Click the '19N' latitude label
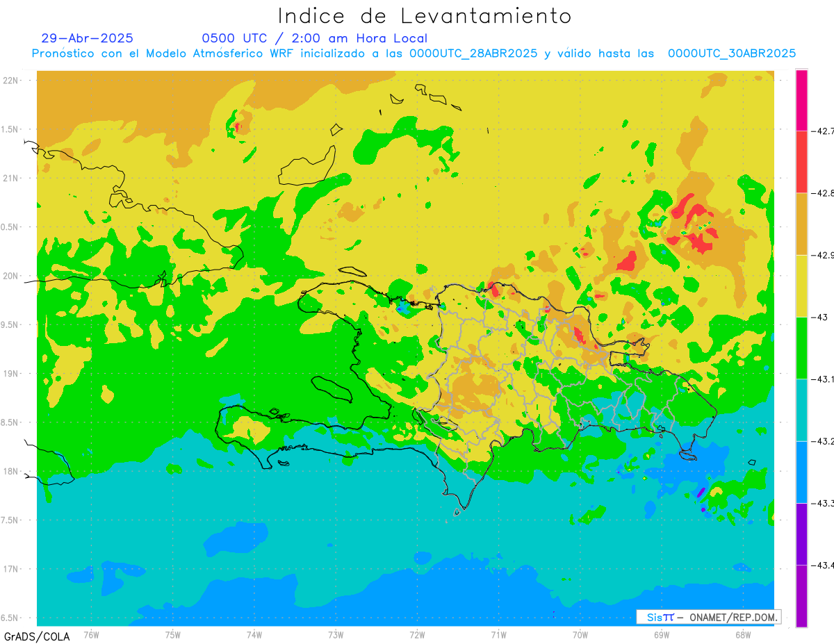The image size is (834, 644). point(11,374)
